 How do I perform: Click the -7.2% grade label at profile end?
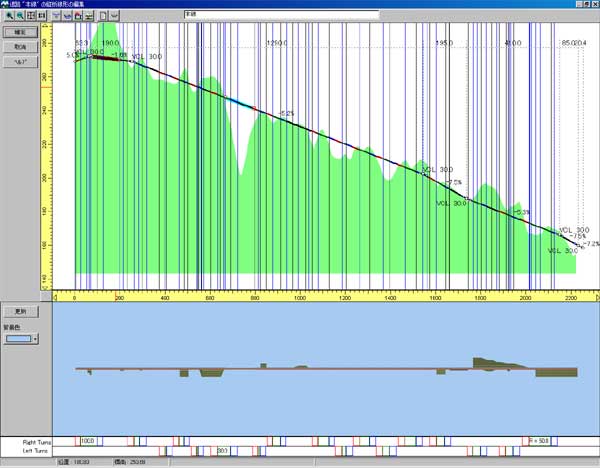[592, 244]
